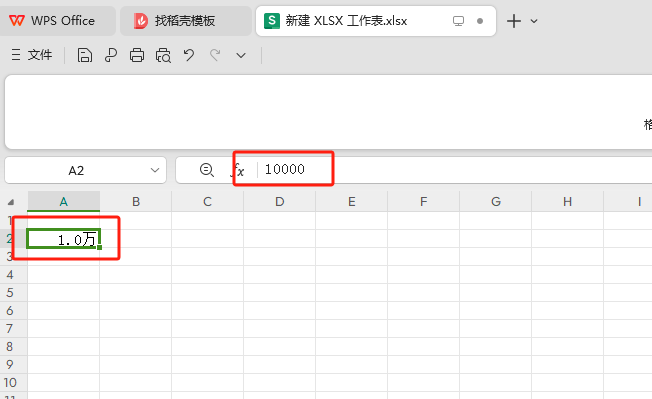Select column A header
The width and height of the screenshot is (652, 399).
pos(64,202)
